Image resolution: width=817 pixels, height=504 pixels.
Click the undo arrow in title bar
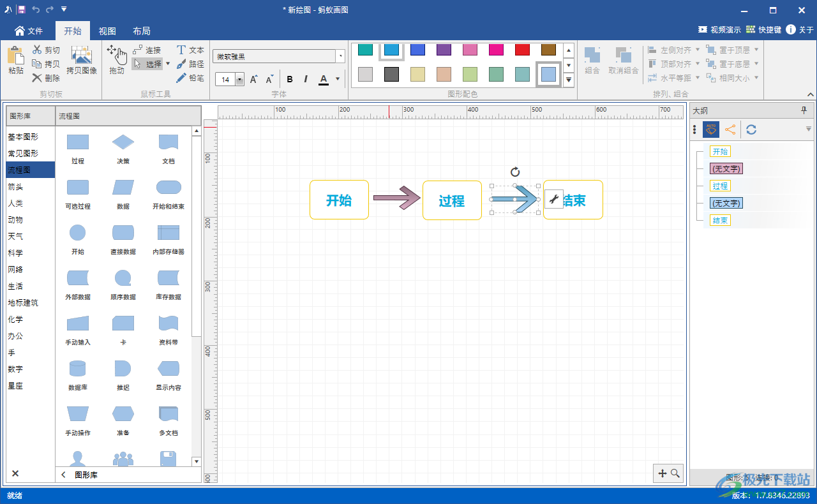[x=36, y=9]
